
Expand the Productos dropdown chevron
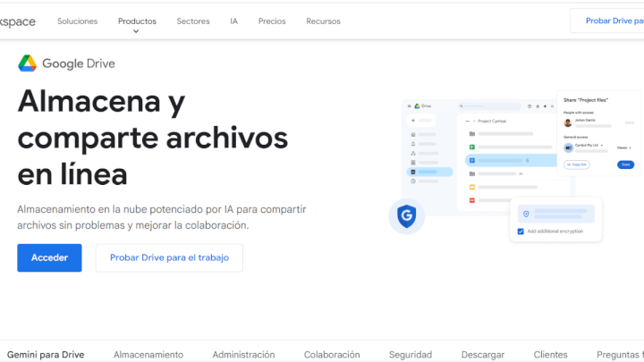136,31
